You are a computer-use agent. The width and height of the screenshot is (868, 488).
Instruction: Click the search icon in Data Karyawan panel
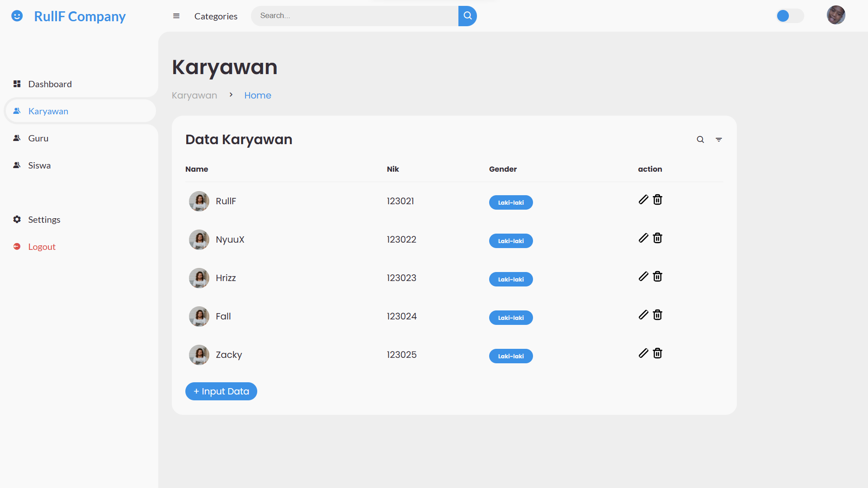(700, 140)
